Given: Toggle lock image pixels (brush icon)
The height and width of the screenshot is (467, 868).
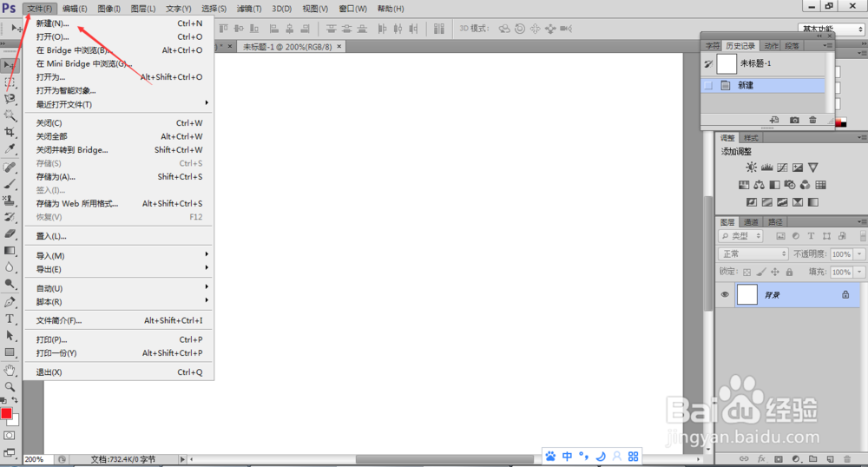Looking at the screenshot, I should pos(761,272).
